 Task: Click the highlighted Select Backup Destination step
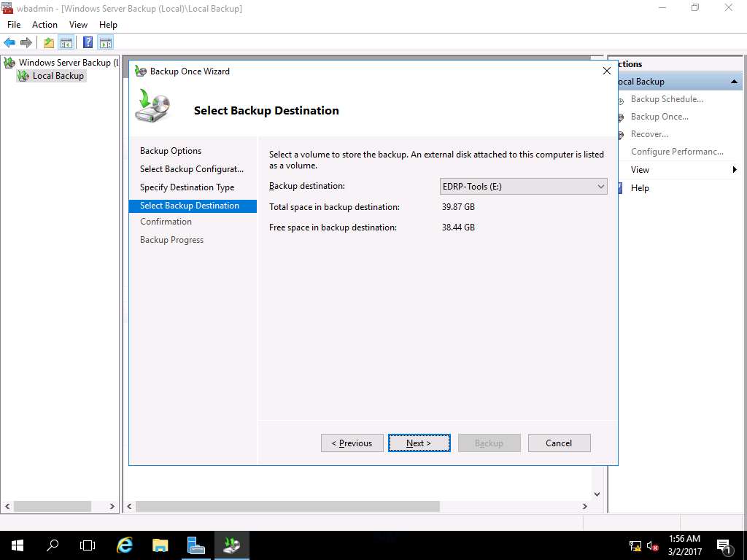click(x=193, y=206)
